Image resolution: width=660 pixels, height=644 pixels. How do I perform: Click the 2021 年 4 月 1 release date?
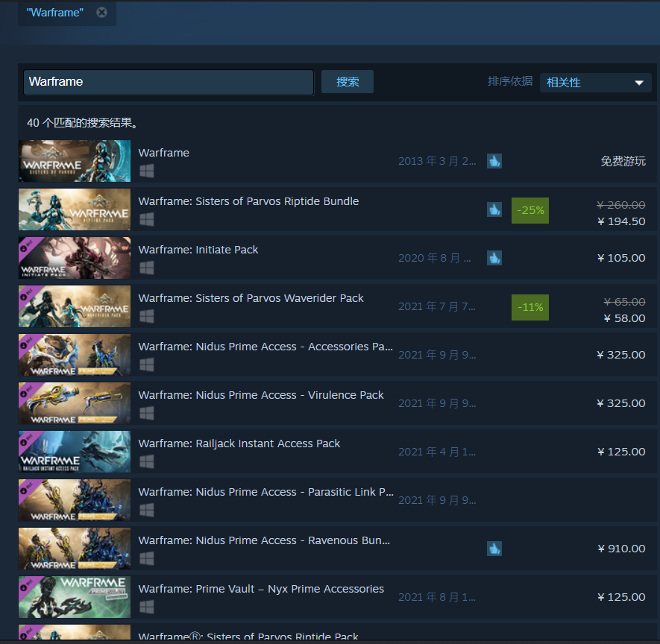pos(437,452)
